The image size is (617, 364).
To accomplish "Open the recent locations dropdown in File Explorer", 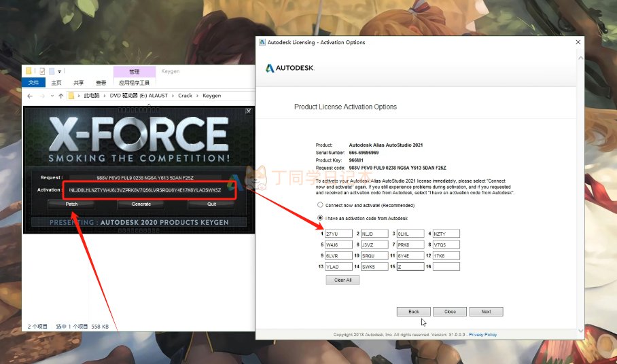I will [52, 96].
